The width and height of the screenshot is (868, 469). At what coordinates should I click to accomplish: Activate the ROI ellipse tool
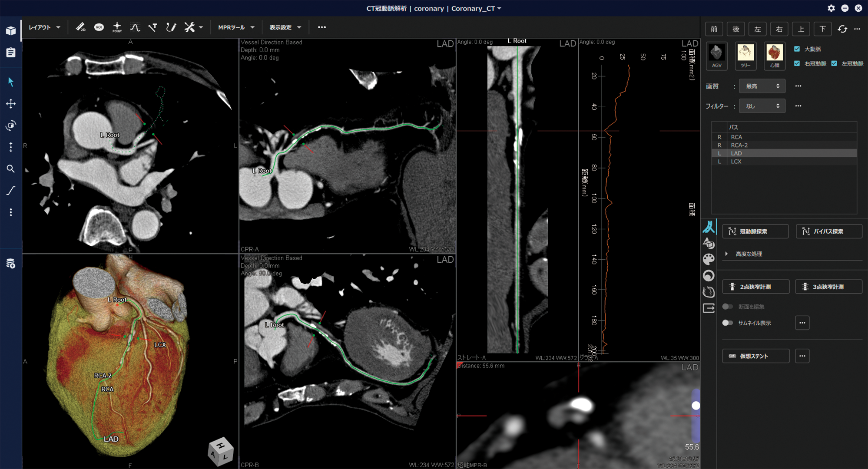click(x=99, y=27)
